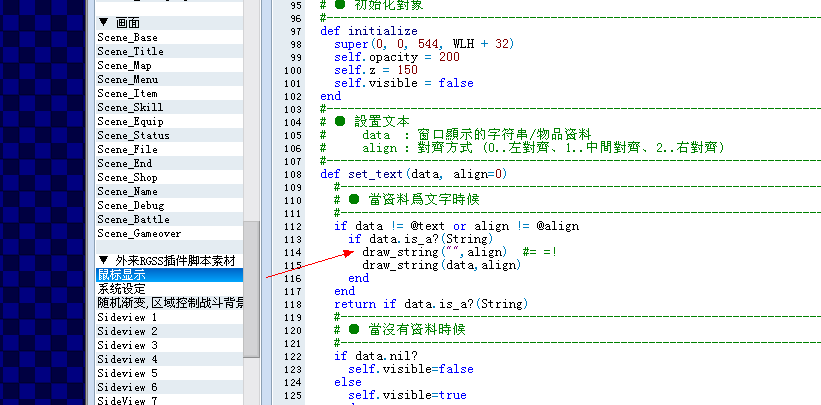Click 'return if data.is_a?(String)' line
The width and height of the screenshot is (821, 405).
point(431,304)
